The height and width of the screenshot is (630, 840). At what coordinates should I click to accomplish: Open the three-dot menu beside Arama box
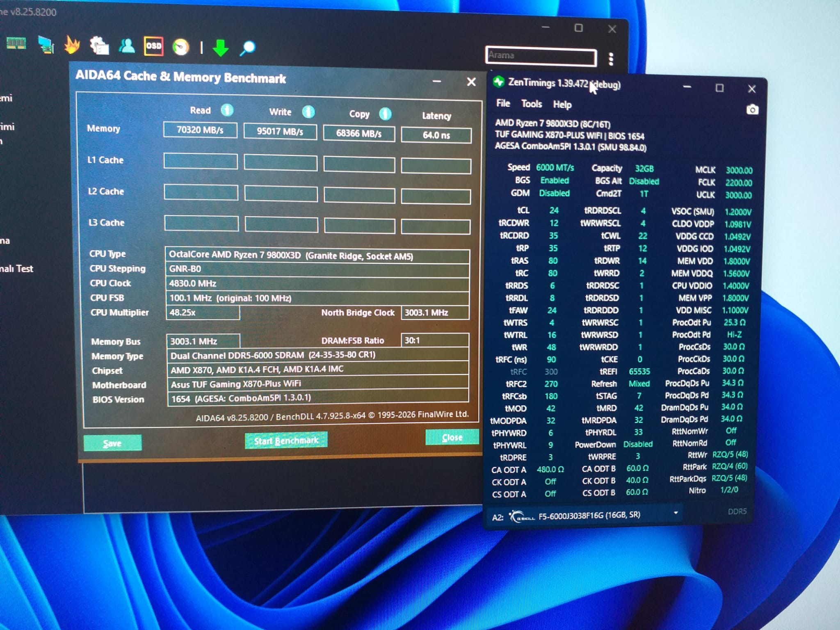611,59
